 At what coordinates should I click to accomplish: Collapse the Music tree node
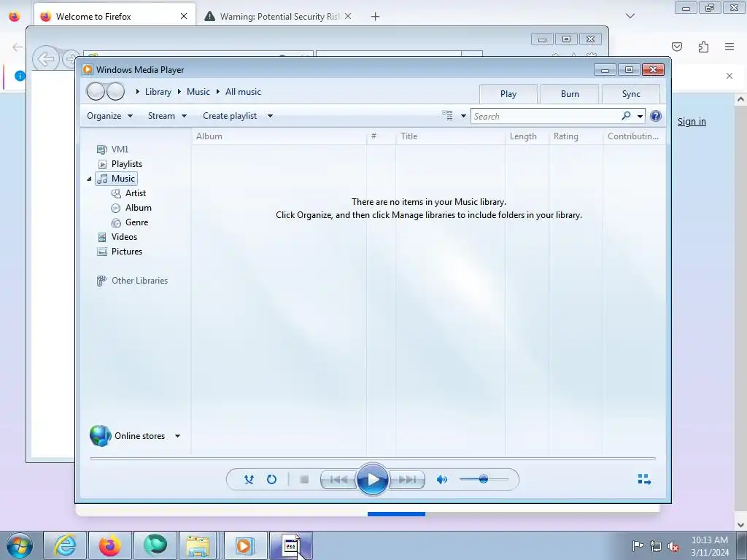[x=89, y=179]
